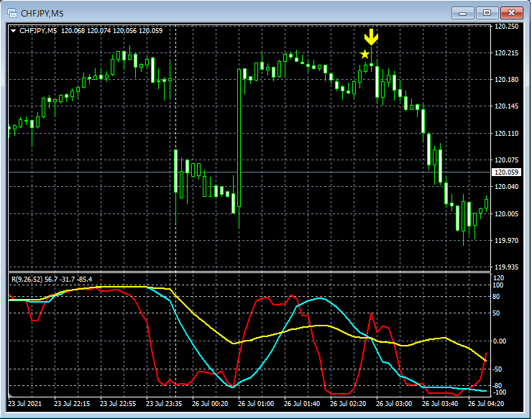
Task: Click the R(9,26,52) indicator label
Action: pos(52,280)
